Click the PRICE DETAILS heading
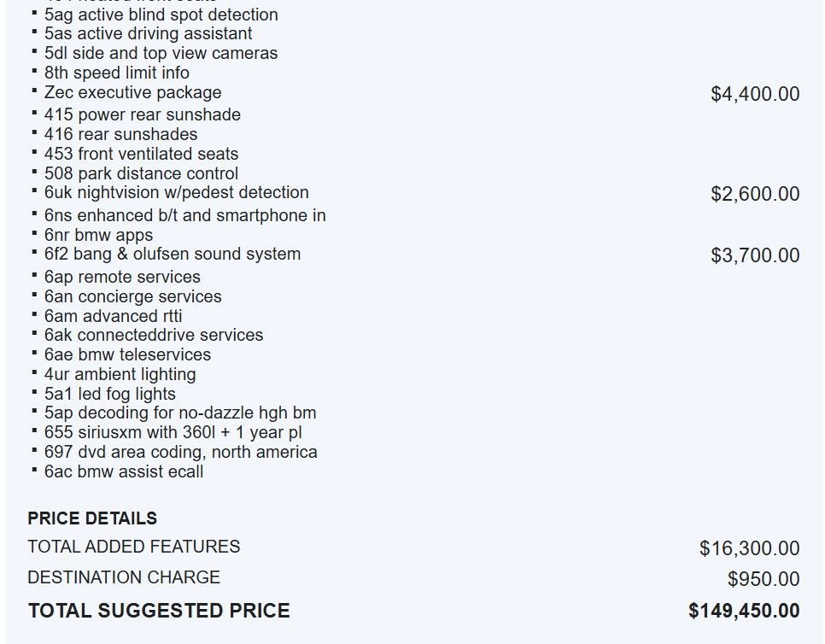 point(92,518)
